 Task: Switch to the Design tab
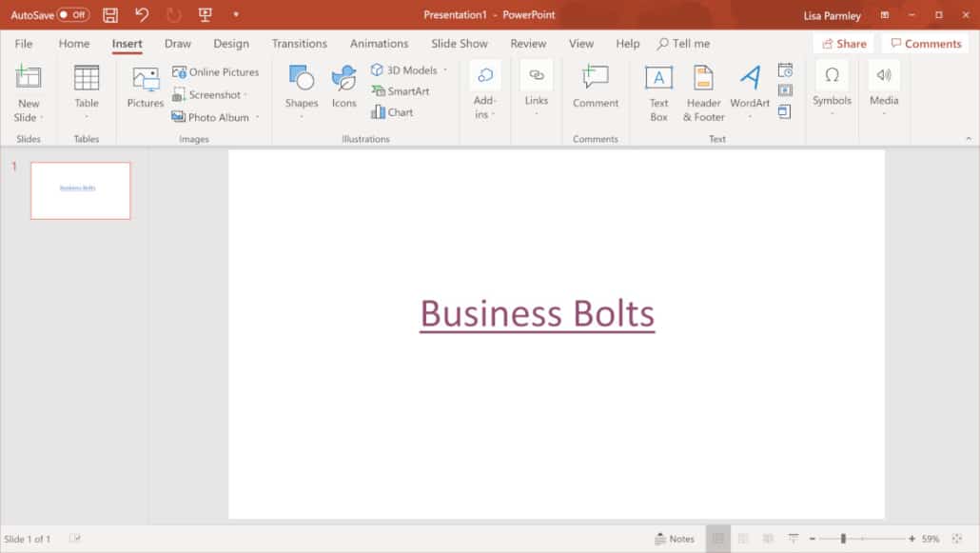(x=231, y=43)
